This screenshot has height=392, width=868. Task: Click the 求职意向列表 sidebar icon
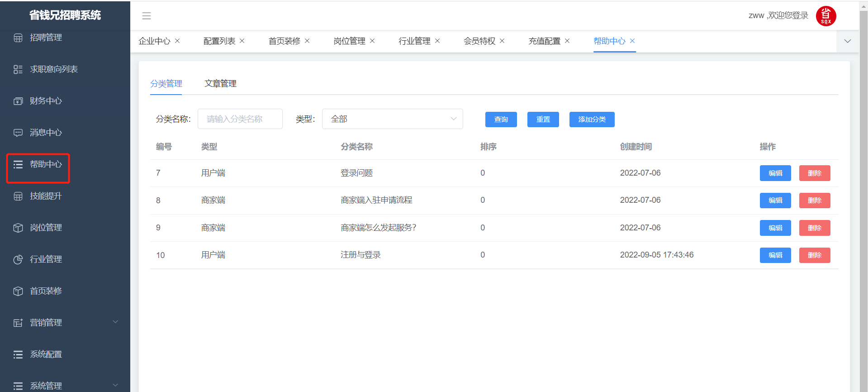coord(18,69)
